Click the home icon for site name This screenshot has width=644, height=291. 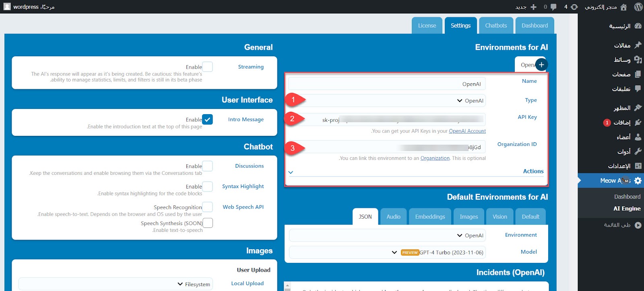pyautogui.click(x=623, y=7)
